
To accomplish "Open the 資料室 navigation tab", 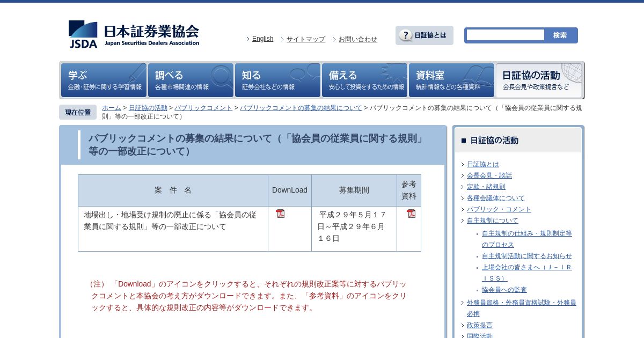I will 451,80.
